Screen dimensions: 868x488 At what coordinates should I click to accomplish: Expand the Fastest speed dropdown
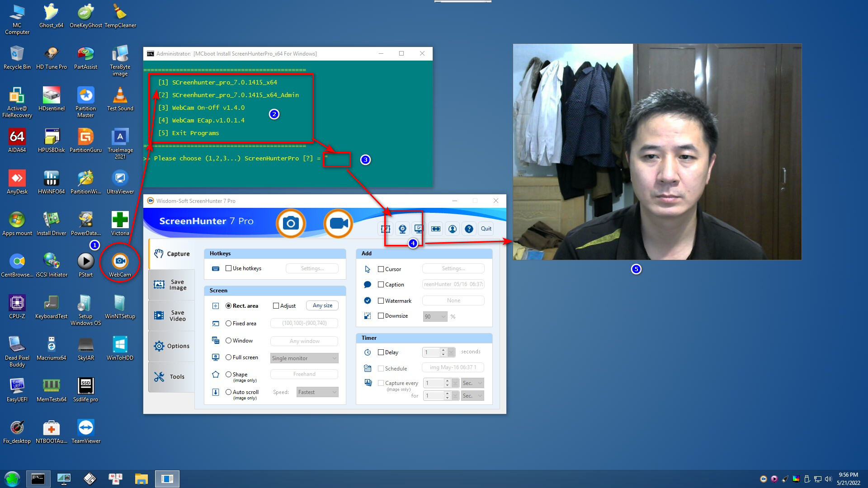[317, 392]
